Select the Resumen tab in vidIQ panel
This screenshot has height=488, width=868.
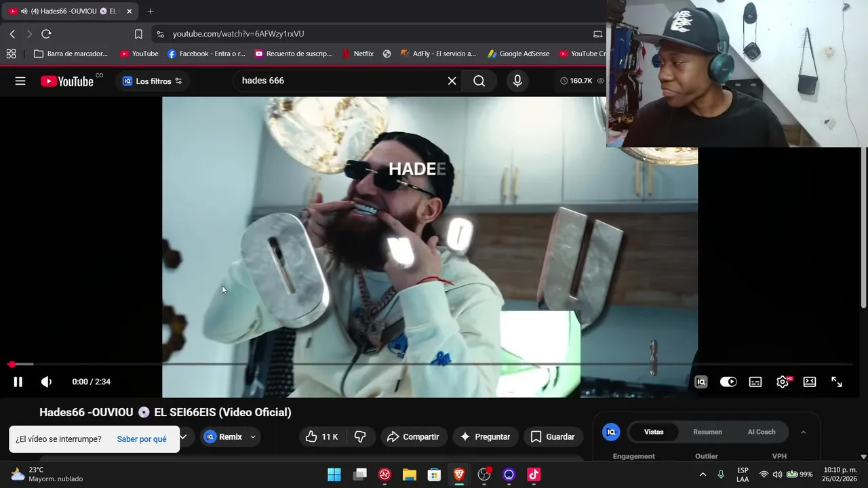707,432
